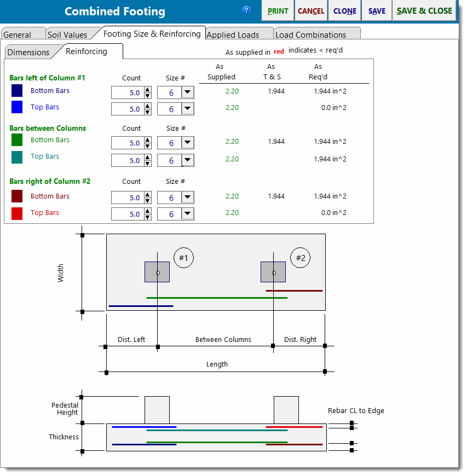Select the Dimensions sub-tab
467x476 pixels.
pos(28,53)
